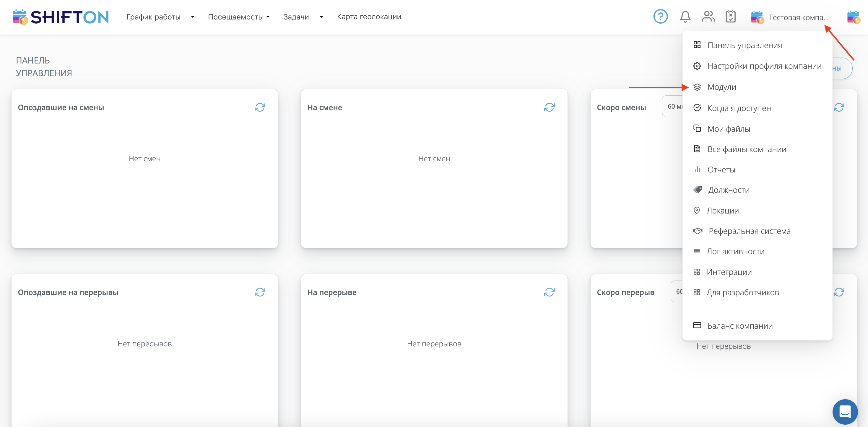Expand the Задачи dropdown arrow

click(x=321, y=17)
